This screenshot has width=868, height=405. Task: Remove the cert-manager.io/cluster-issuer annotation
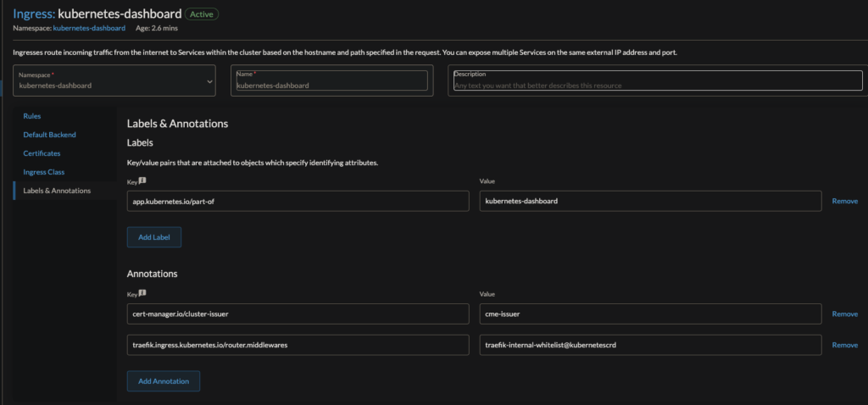844,313
